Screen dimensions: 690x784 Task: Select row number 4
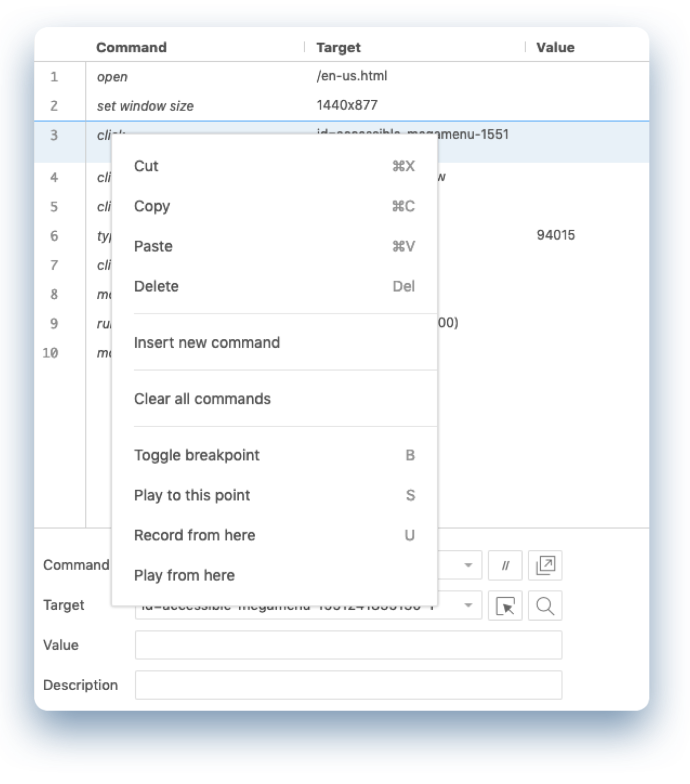[54, 178]
